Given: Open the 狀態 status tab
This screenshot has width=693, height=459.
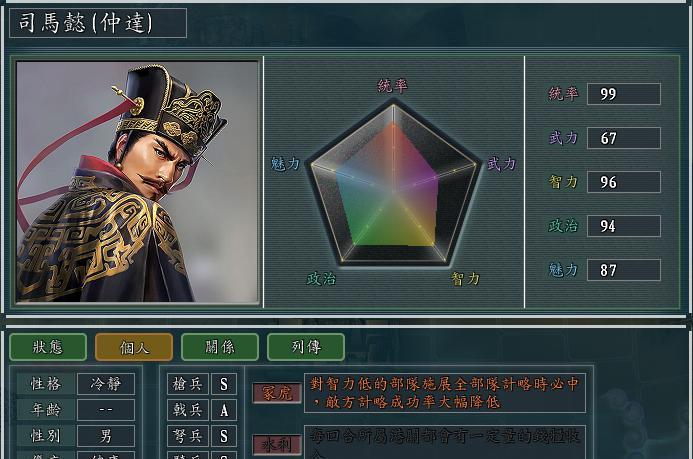Looking at the screenshot, I should [x=48, y=347].
